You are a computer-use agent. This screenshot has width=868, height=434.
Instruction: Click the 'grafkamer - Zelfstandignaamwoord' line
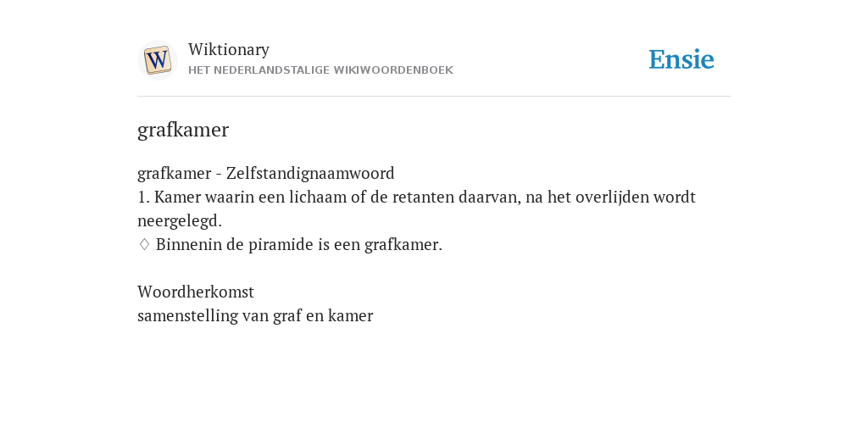point(265,173)
